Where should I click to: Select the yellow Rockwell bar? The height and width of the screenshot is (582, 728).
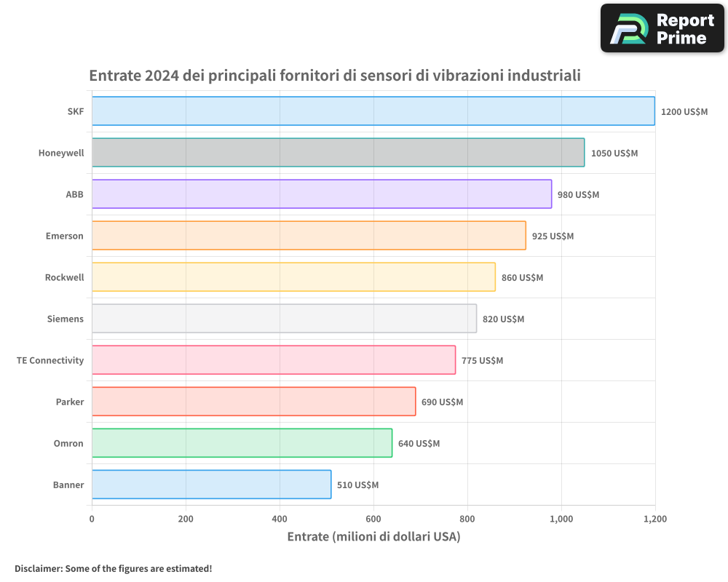pos(293,277)
